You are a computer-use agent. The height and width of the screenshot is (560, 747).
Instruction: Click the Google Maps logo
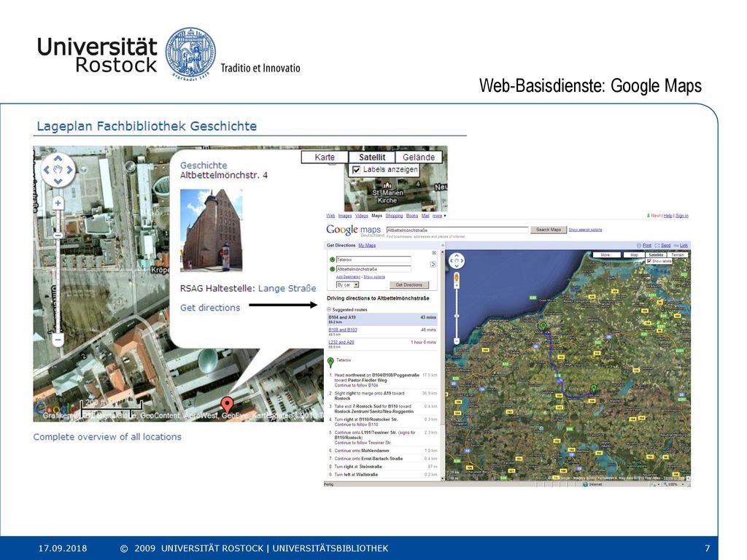pos(354,230)
